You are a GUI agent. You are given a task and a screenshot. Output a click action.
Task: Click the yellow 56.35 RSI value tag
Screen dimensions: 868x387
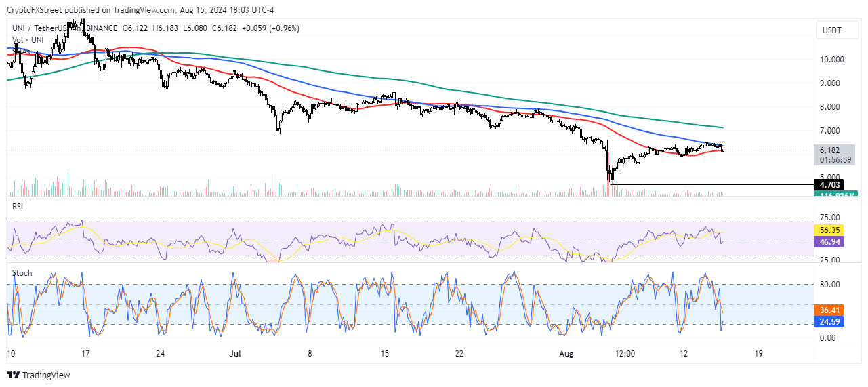pos(832,230)
